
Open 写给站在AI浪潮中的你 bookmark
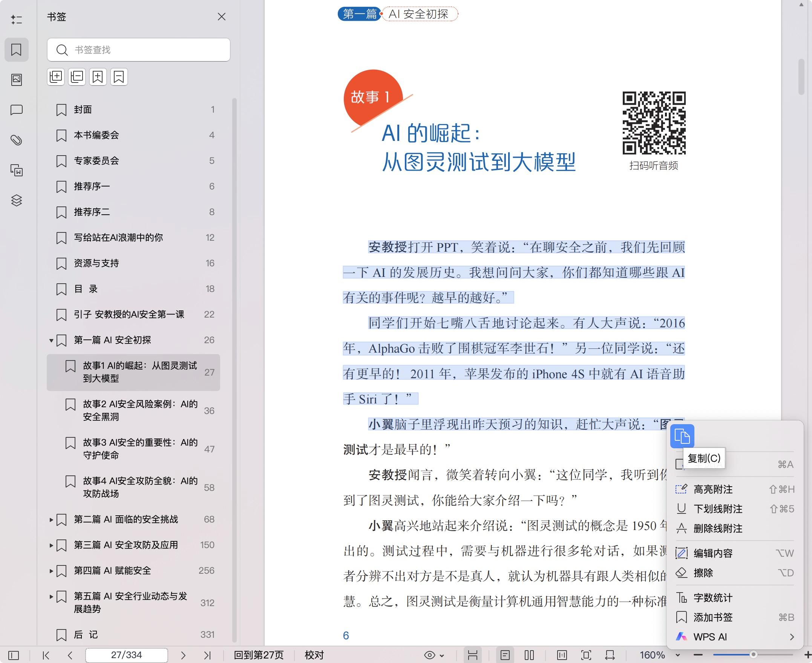pos(133,238)
